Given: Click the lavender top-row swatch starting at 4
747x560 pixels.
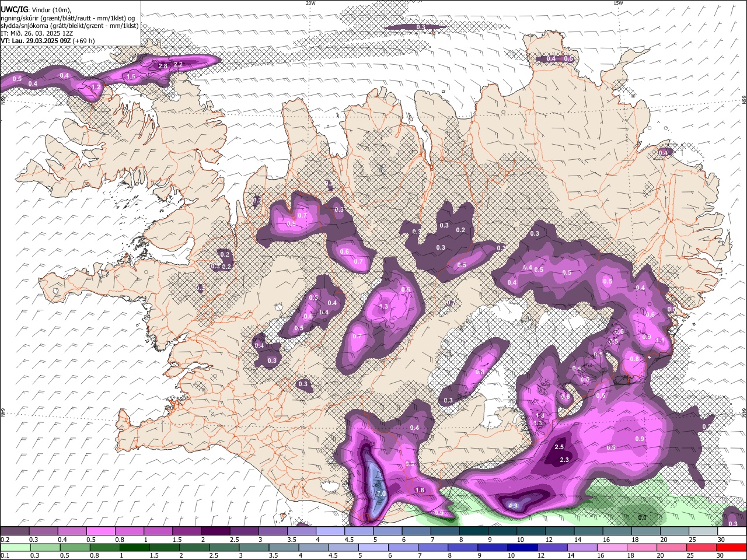Looking at the screenshot, I should click(330, 531).
